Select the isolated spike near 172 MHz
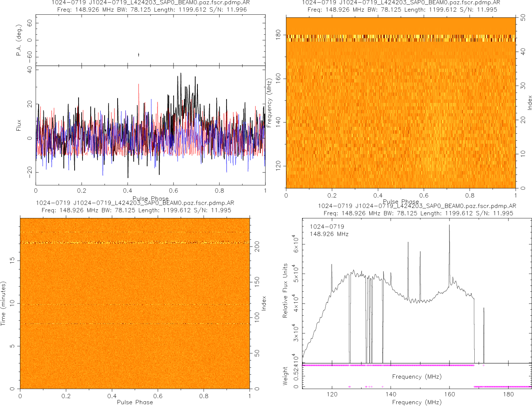This screenshot has width=532, height=406. [483, 309]
